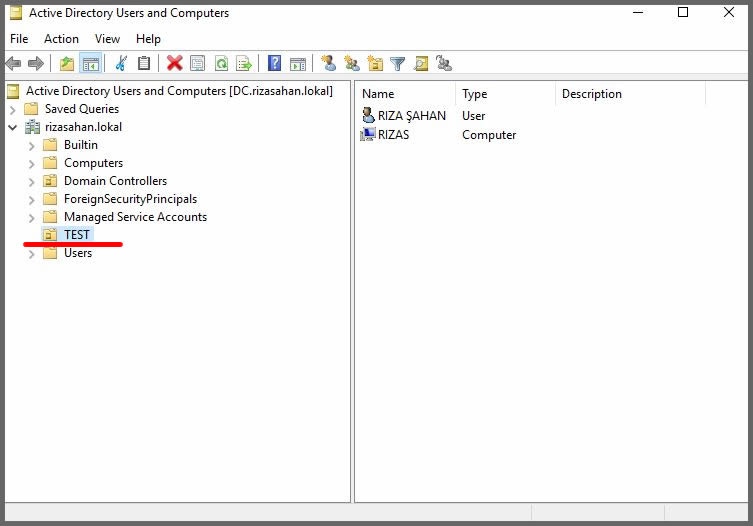Screen dimensions: 753x526
Task: Create a new group icon
Action: coord(352,63)
